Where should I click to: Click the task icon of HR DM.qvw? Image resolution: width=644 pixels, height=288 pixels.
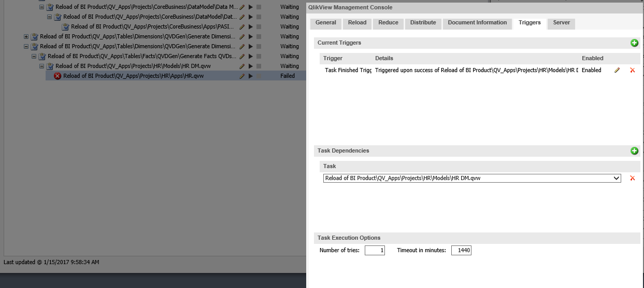click(x=50, y=66)
